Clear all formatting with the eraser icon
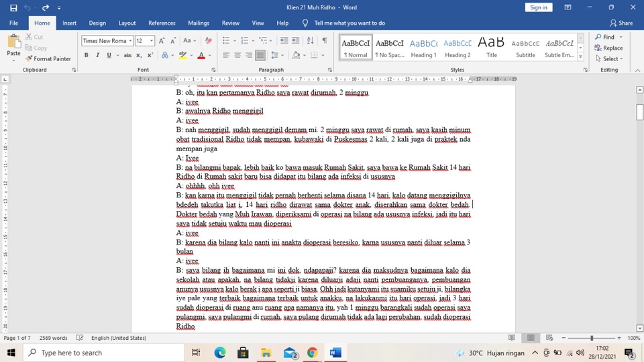 208,41
